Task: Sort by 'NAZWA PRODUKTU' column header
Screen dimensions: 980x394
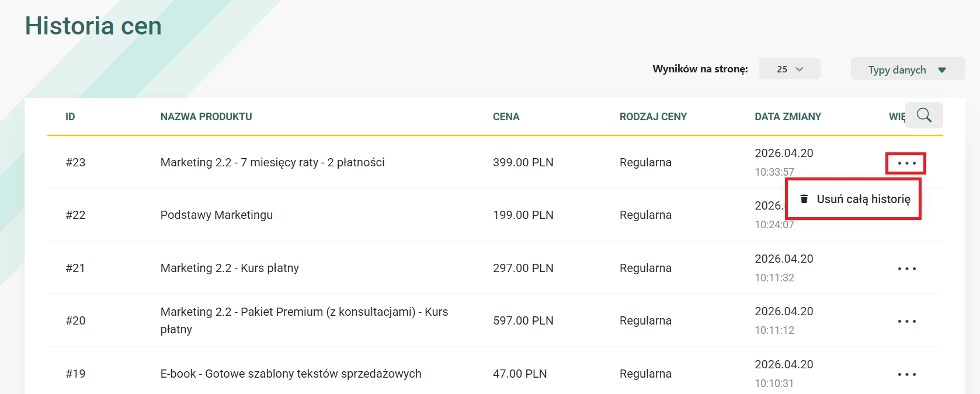Action: coord(206,117)
